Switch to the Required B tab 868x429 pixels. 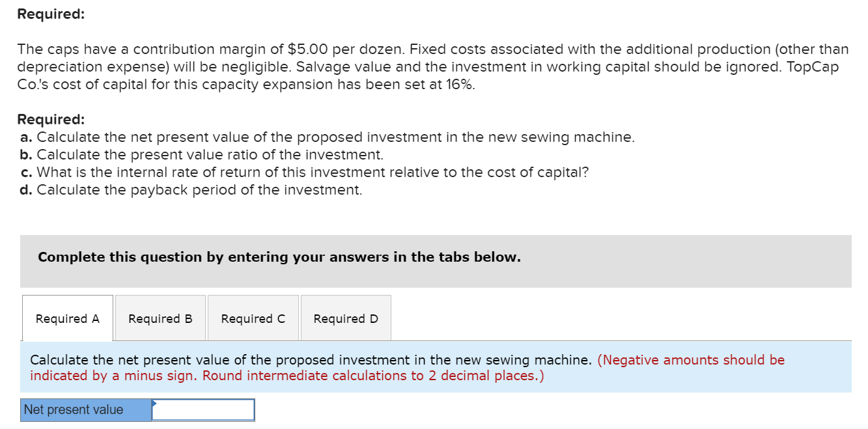tap(160, 318)
